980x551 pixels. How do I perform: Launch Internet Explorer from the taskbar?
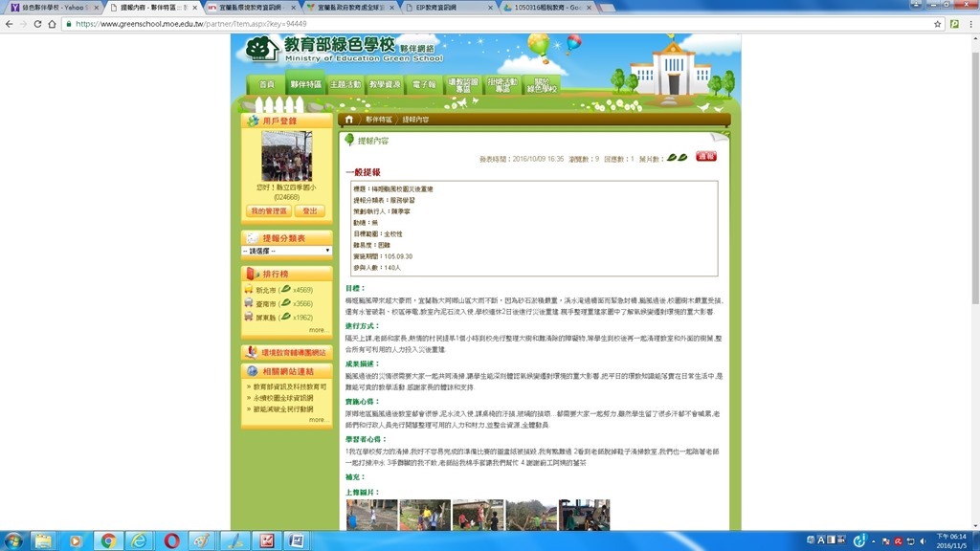click(x=140, y=540)
